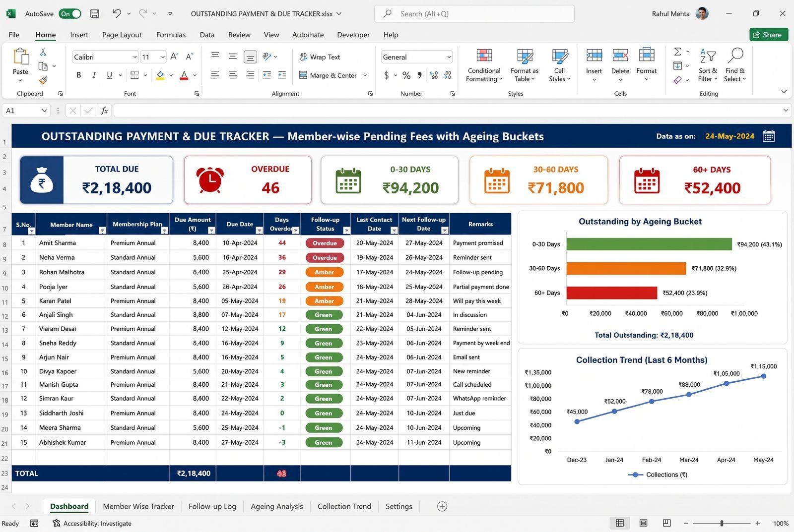The image size is (794, 532).
Task: Open Sort & Filter tool
Action: click(708, 64)
